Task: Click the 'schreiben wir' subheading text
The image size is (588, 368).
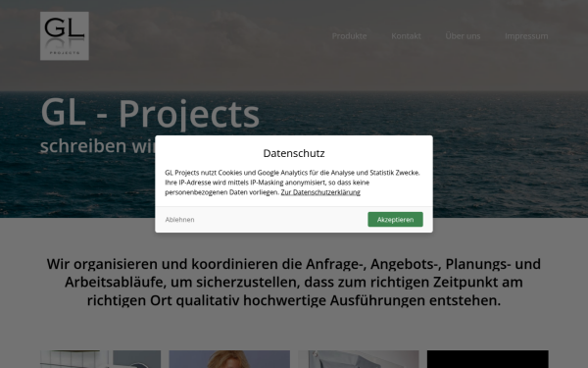Action: pos(97,145)
